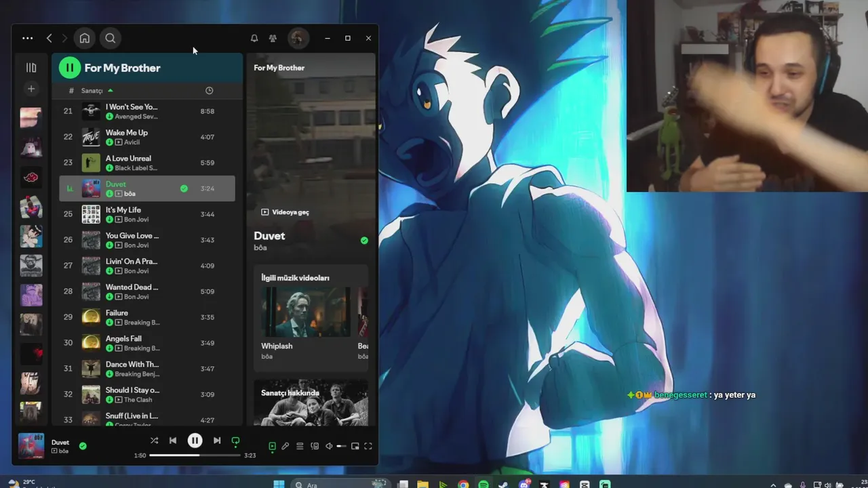
Task: Open Duvet title in Now Playing panel
Action: pos(269,236)
